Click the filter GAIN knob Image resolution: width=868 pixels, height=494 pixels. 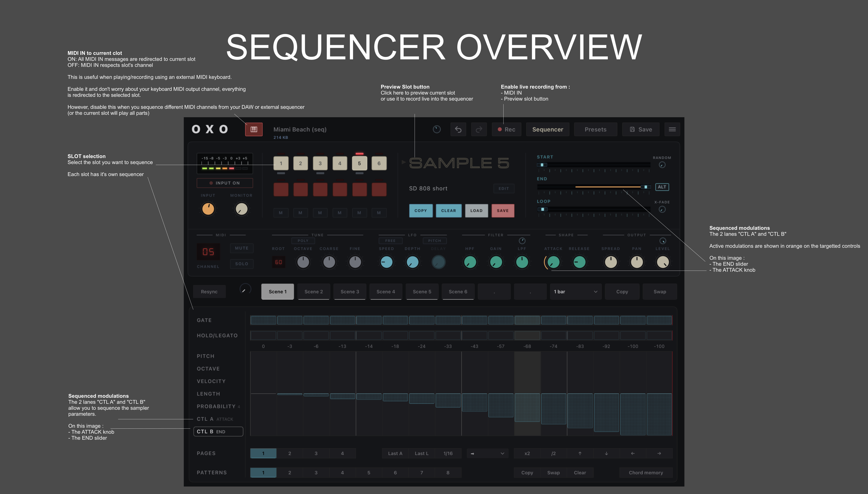click(x=496, y=262)
